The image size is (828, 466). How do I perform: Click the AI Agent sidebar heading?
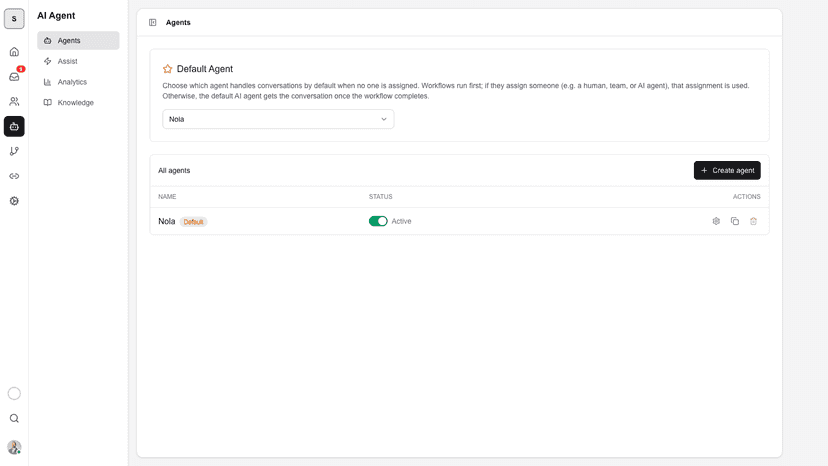coord(56,16)
